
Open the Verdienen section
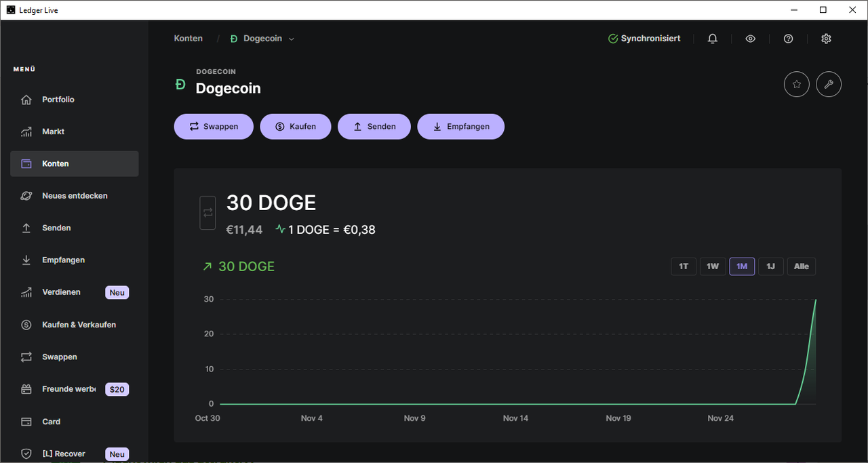tap(75, 292)
